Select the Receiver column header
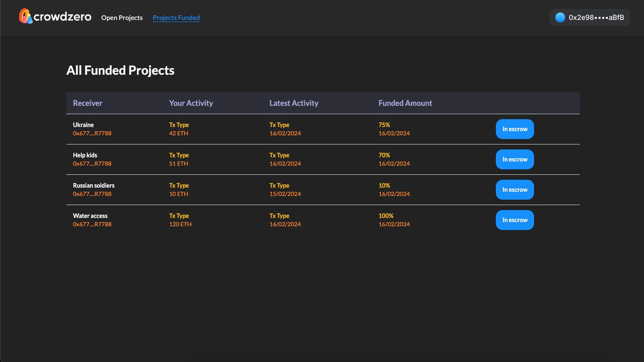 88,103
